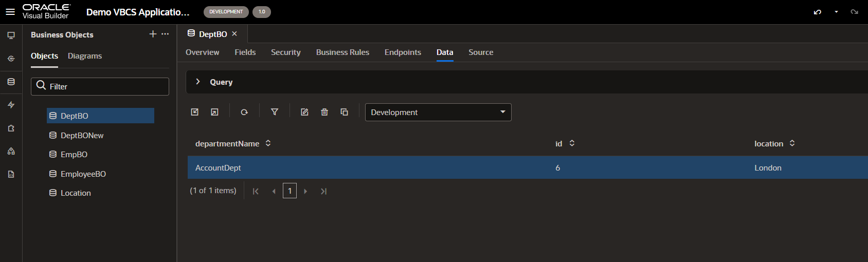Open the Source file sidebar icon
868x262 pixels.
click(x=11, y=174)
